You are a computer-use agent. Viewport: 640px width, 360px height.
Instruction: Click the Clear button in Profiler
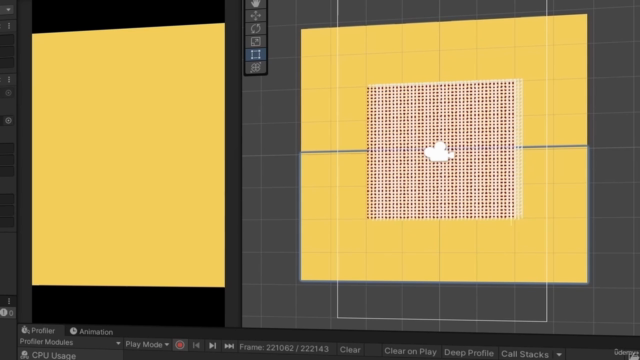350,350
